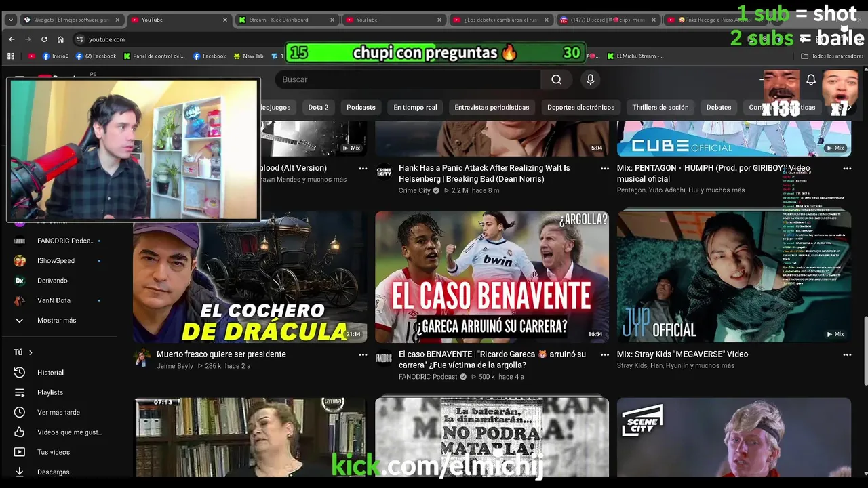Screen dimensions: 868x488
Task: Go to browser home page icon
Action: coord(60,39)
